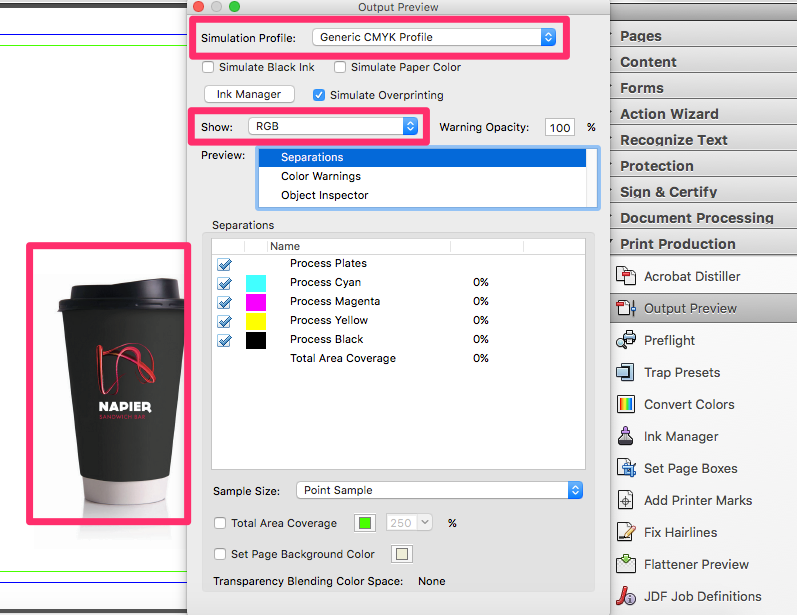This screenshot has width=797, height=615.
Task: Toggle Simulate Paper Color checkbox
Action: tap(340, 68)
